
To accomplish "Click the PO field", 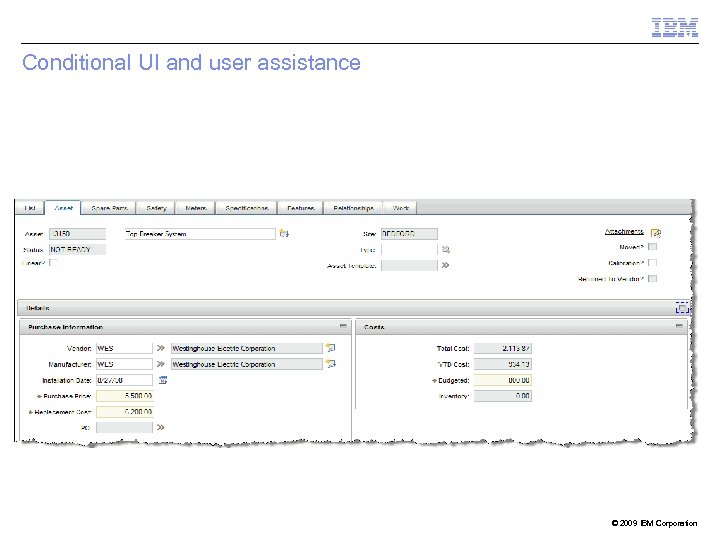I will (124, 428).
